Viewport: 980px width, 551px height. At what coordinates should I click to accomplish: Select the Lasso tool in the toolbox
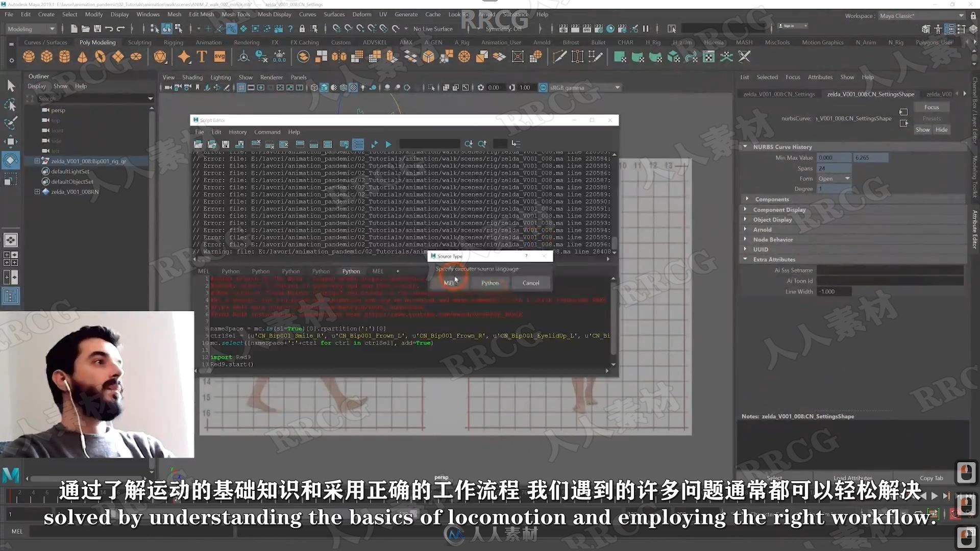11,105
